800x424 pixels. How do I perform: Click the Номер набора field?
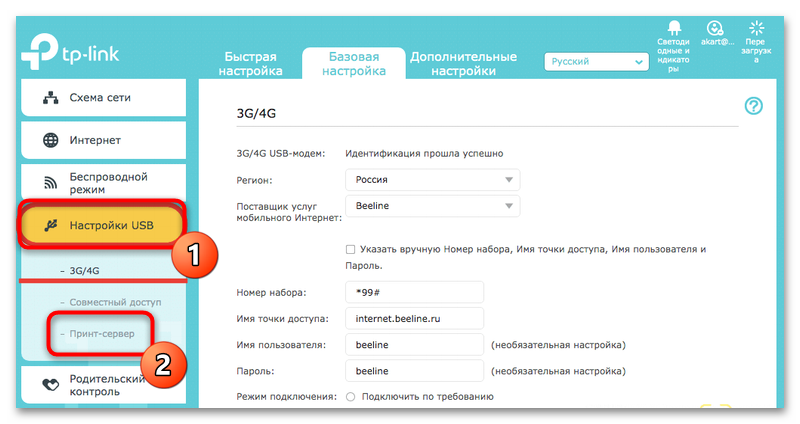414,292
